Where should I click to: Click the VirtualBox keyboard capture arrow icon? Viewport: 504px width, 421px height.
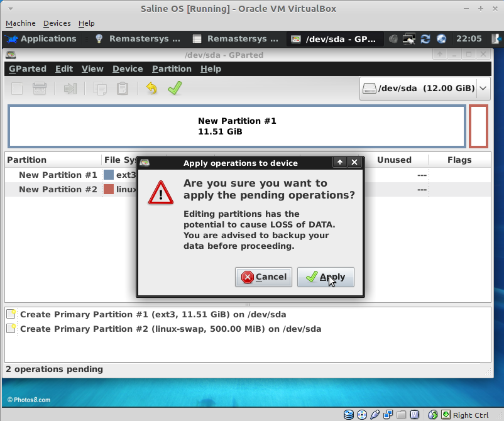(x=446, y=415)
